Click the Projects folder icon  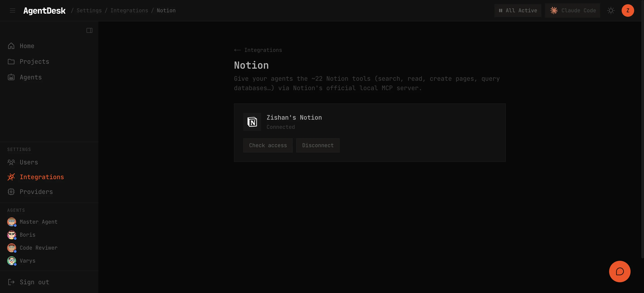point(11,62)
